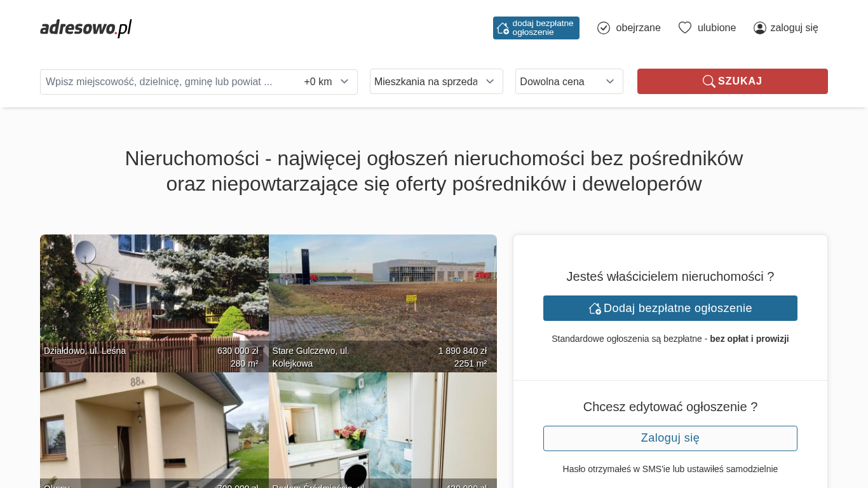The height and width of the screenshot is (488, 868).
Task: Open the house number 88A listing photo
Action: pos(154,426)
